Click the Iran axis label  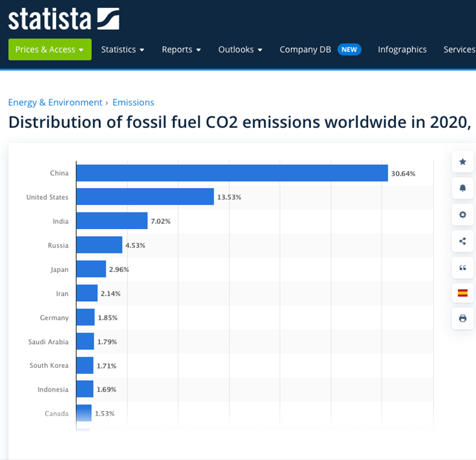pos(62,293)
